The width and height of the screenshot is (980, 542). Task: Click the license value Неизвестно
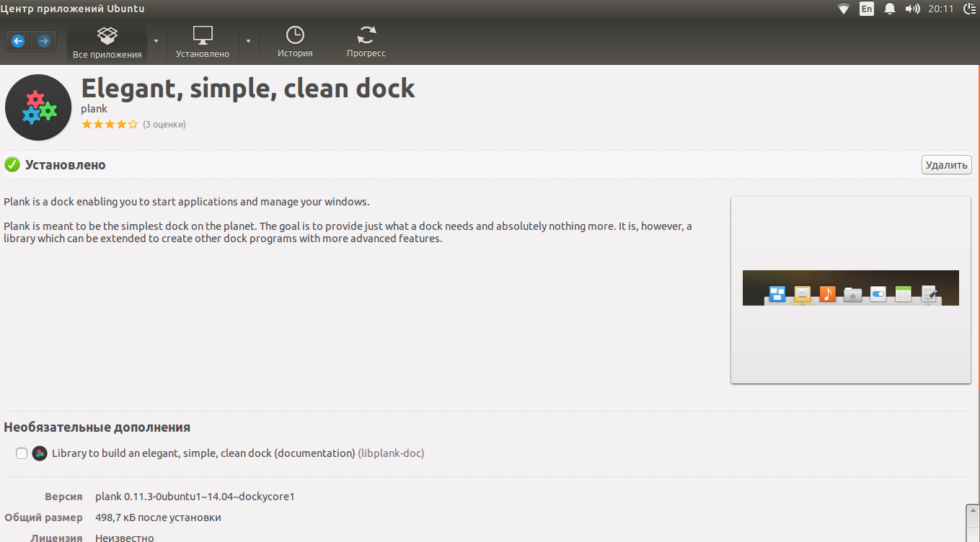click(x=125, y=537)
